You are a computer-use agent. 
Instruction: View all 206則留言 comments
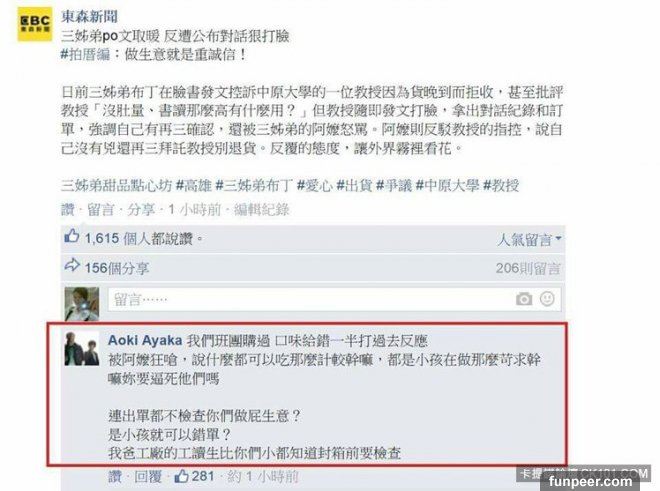pos(528,268)
